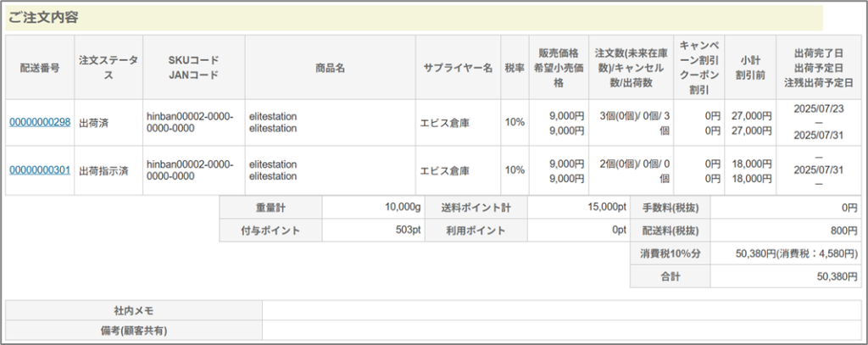Open delivery number 00000000298 link
868x345 pixels.
tap(39, 123)
